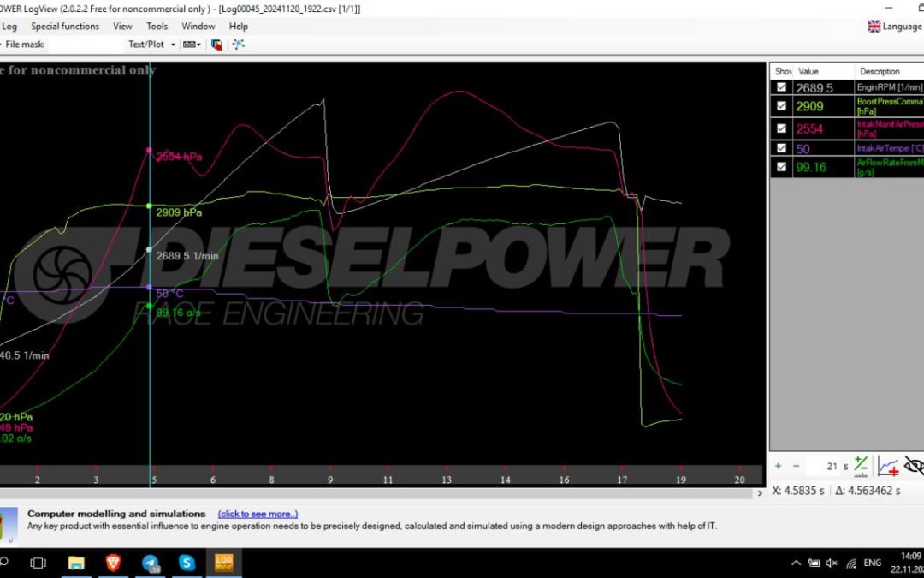The image size is (924, 578).
Task: Open the Help menu
Action: click(x=238, y=27)
